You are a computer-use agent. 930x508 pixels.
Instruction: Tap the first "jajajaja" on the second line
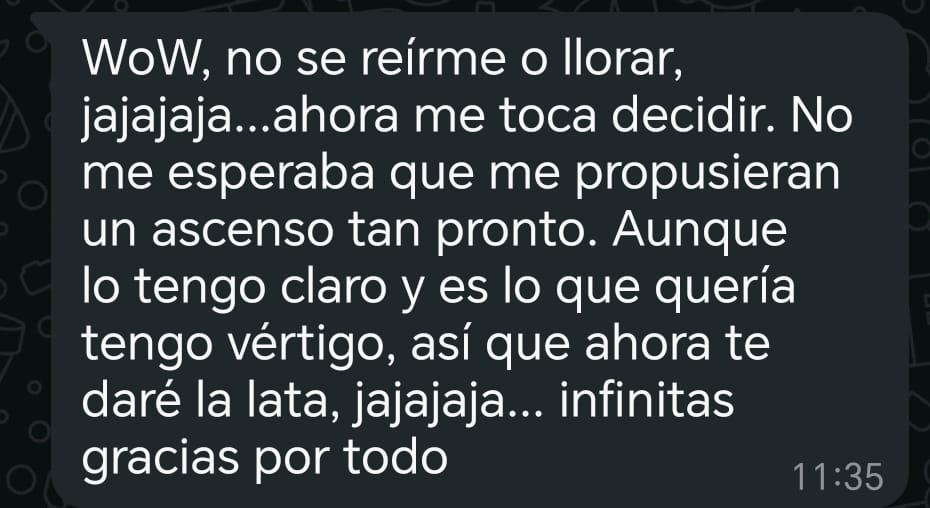157,120
